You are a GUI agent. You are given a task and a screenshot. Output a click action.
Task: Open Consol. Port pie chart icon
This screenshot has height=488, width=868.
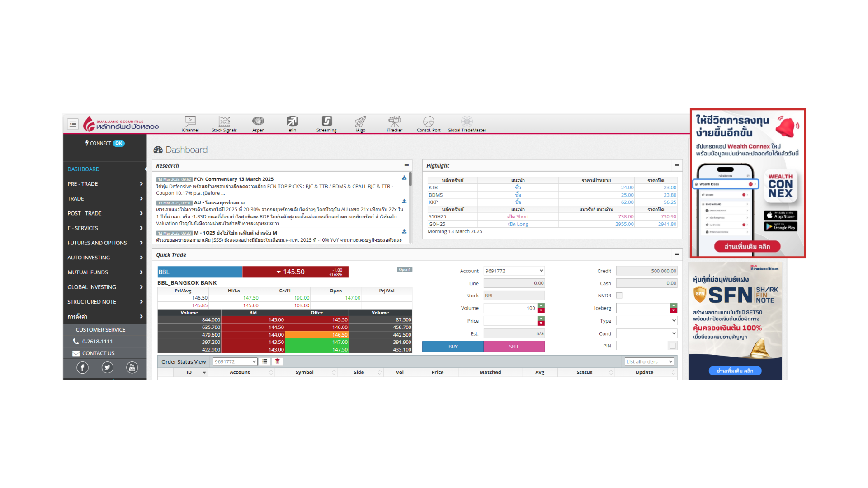click(x=429, y=123)
